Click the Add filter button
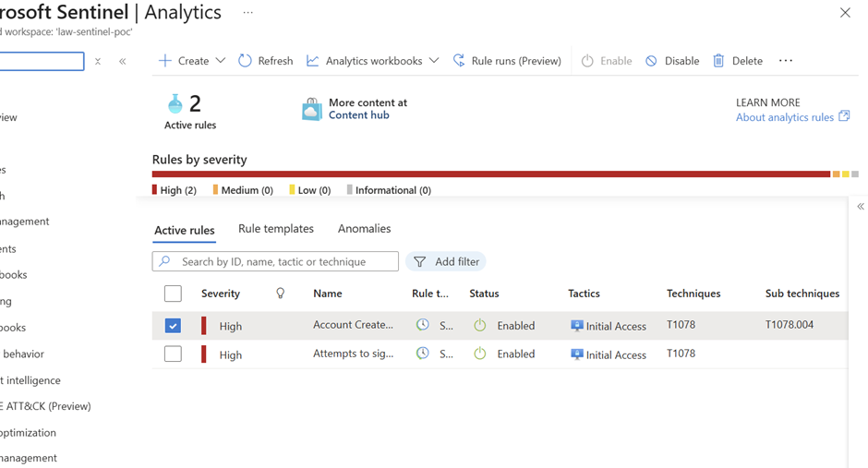Screen dimensions: 868x468 [x=446, y=262]
